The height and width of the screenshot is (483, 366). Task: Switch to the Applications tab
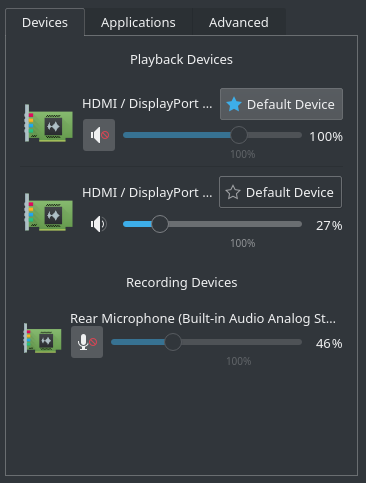coord(138,22)
